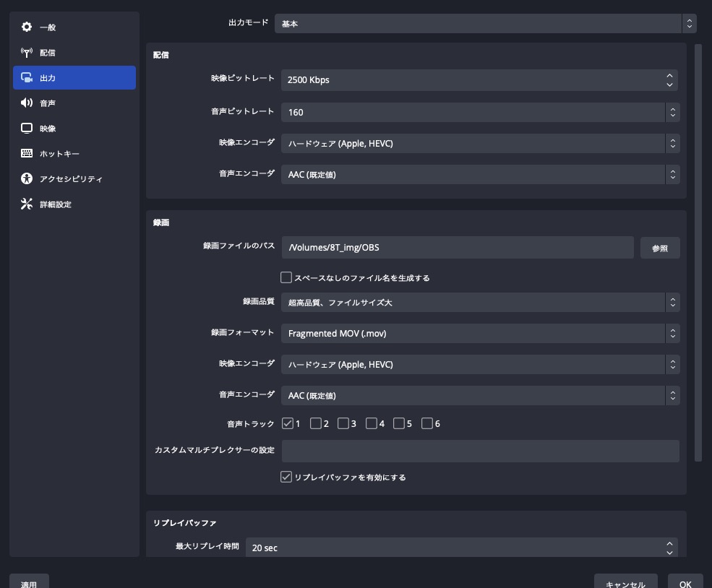Open the 録画 映像エンコーダ dropdown
This screenshot has height=588, width=712.
coord(481,364)
